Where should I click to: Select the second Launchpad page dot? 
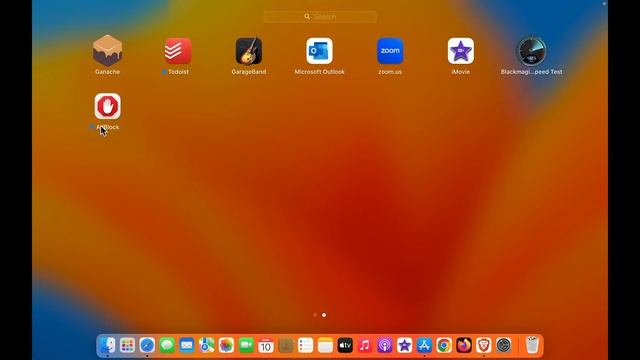click(x=324, y=315)
